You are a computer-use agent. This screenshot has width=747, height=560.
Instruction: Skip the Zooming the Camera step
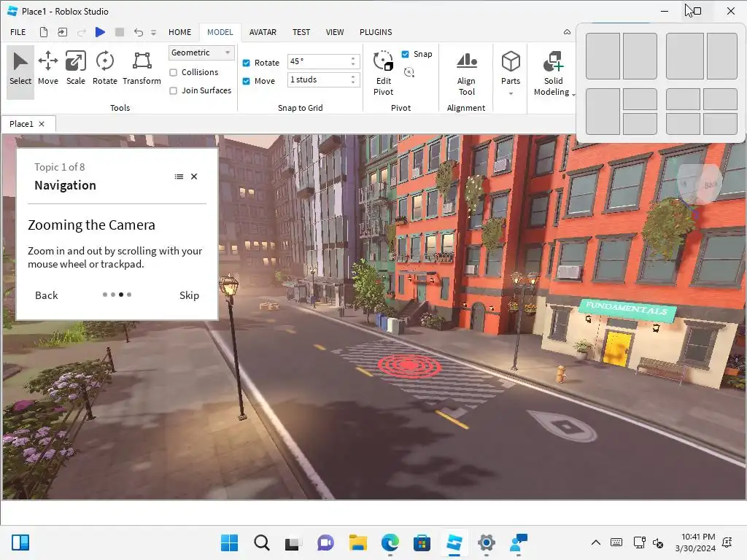189,295
